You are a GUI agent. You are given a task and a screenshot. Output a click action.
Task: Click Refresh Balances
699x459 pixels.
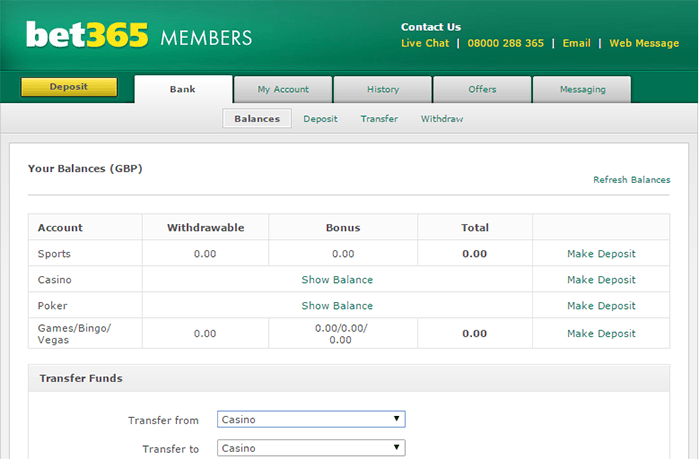click(x=632, y=180)
